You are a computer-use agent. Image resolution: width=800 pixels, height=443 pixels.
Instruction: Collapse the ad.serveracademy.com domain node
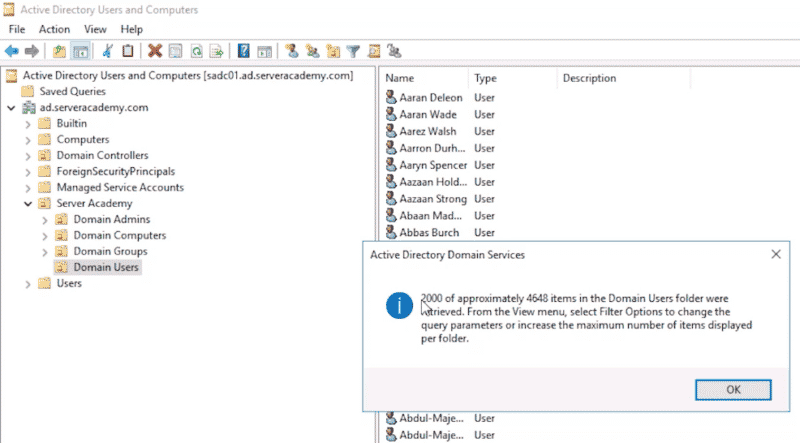11,108
